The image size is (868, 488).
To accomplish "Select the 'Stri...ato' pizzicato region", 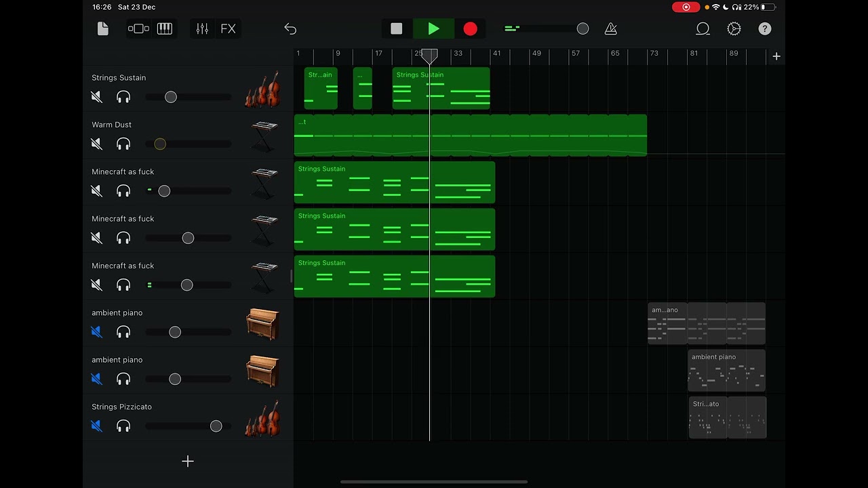I will (x=708, y=418).
